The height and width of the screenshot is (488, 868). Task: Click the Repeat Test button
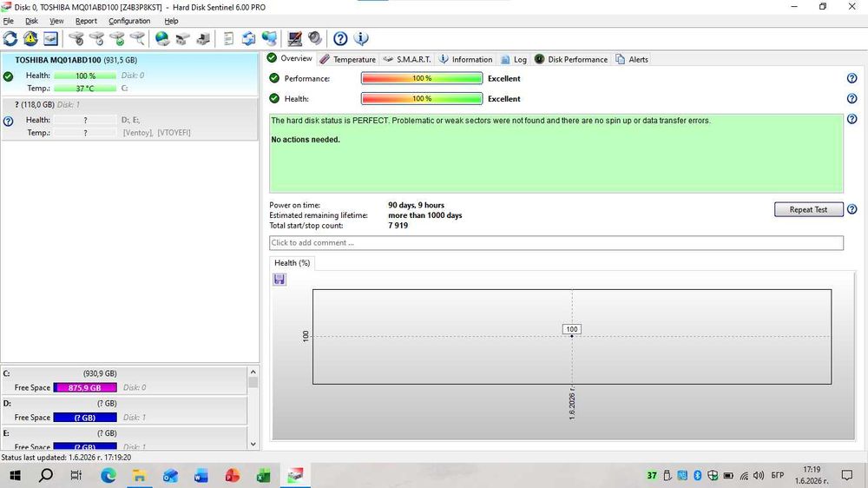click(808, 209)
